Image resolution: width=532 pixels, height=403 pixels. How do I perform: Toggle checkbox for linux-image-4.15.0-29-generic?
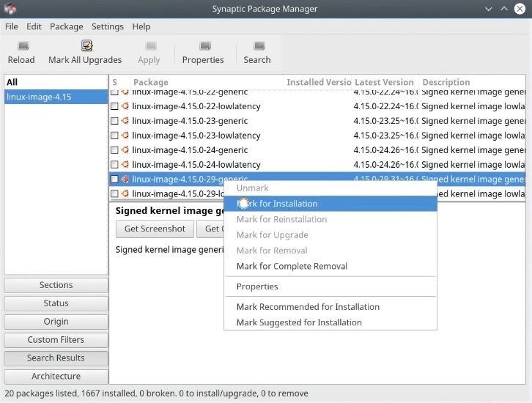tap(114, 179)
